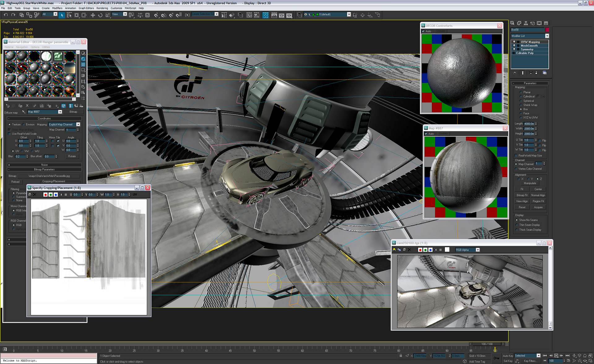Open RGB Alpha channel dropdown
Viewport: 594px width, 364px height.
[x=478, y=250]
